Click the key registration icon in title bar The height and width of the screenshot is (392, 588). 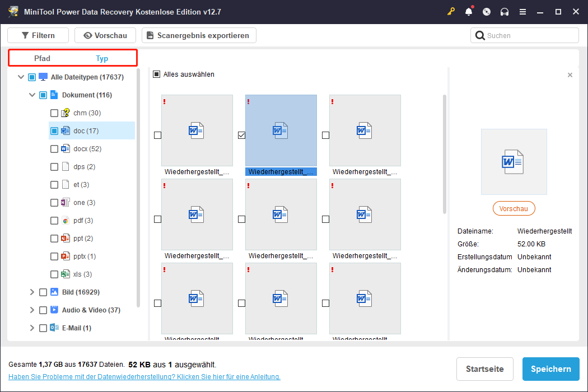[451, 11]
